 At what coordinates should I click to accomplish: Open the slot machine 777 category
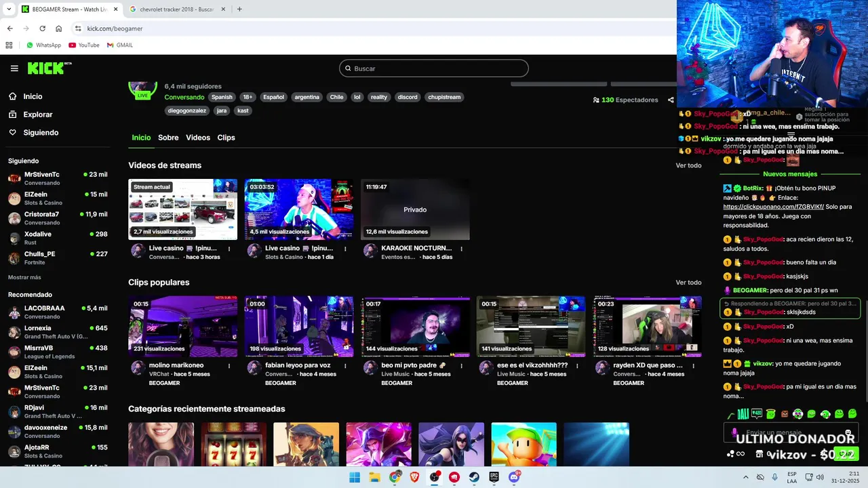[233, 445]
